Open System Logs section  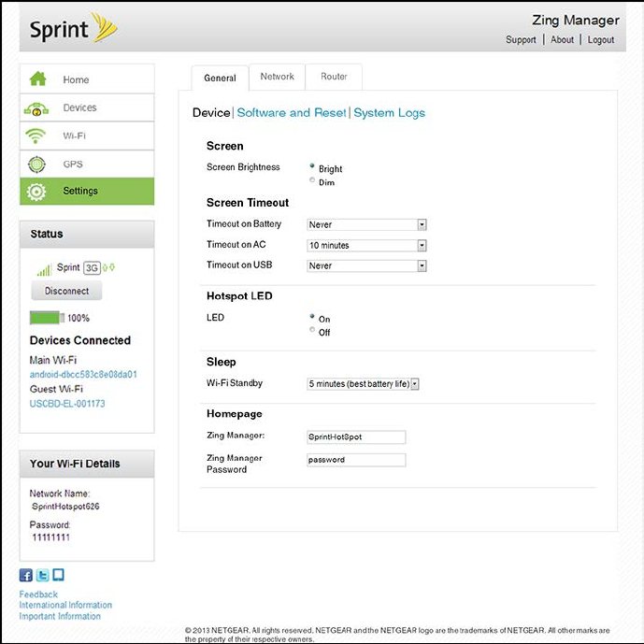pyautogui.click(x=390, y=113)
